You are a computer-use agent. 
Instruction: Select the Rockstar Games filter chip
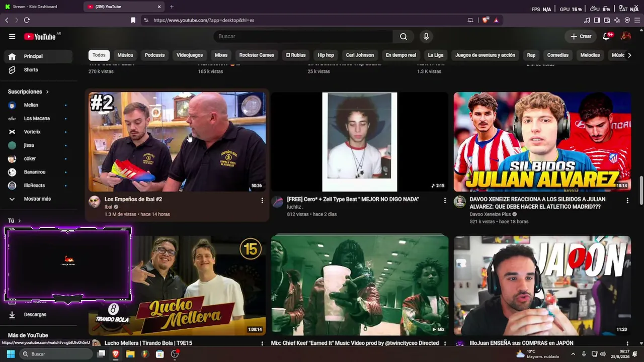point(257,55)
